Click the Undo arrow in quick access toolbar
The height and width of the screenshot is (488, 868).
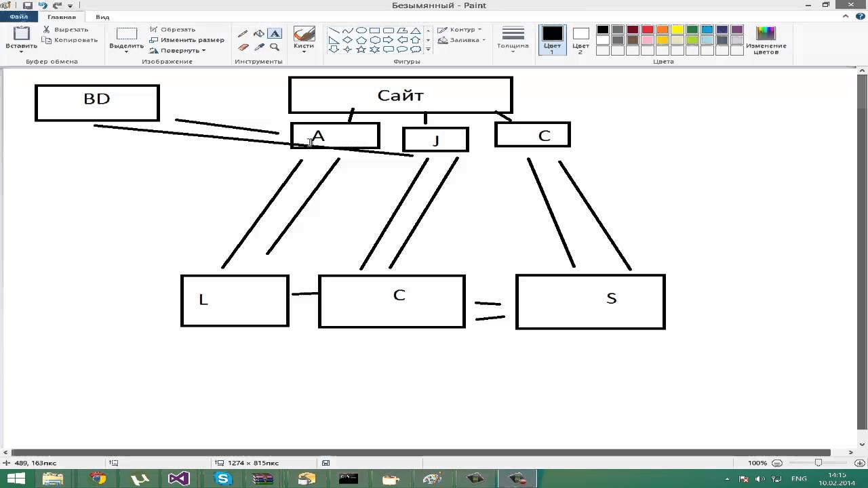pos(43,5)
